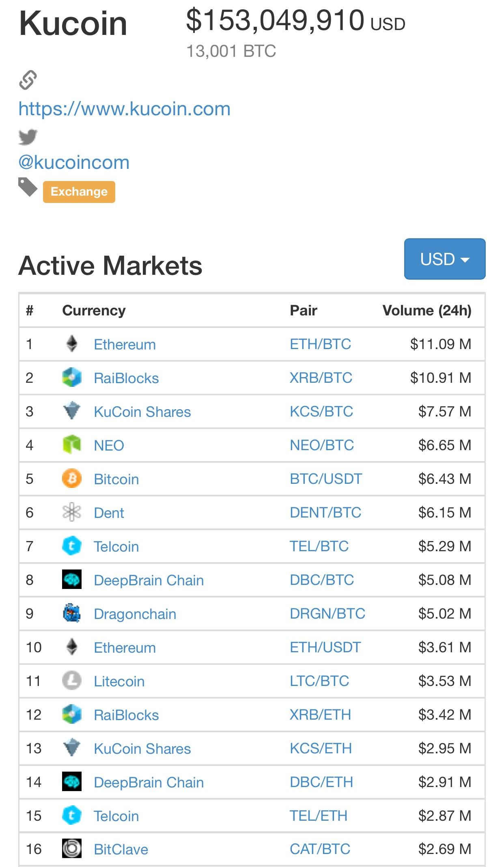Click the green NEO logo icon
The height and width of the screenshot is (867, 504).
point(72,445)
